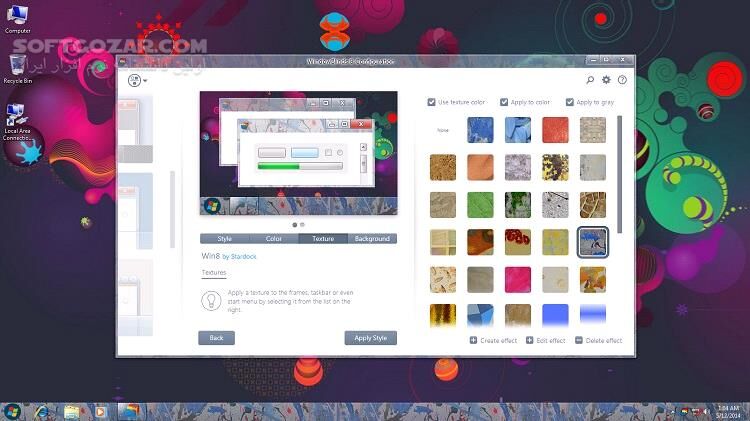Screen dimensions: 750x421
Task: Click the Apply Style button
Action: tap(371, 338)
